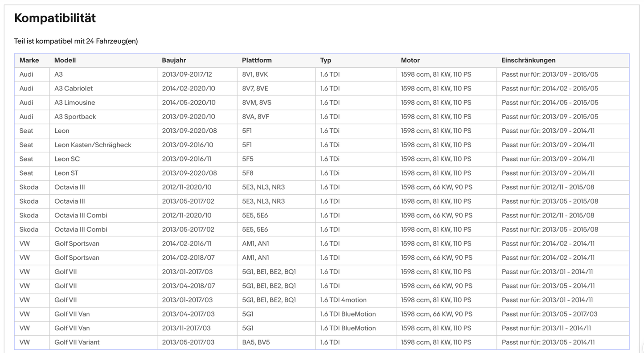Select the A3 Limousine model cell

pos(103,103)
